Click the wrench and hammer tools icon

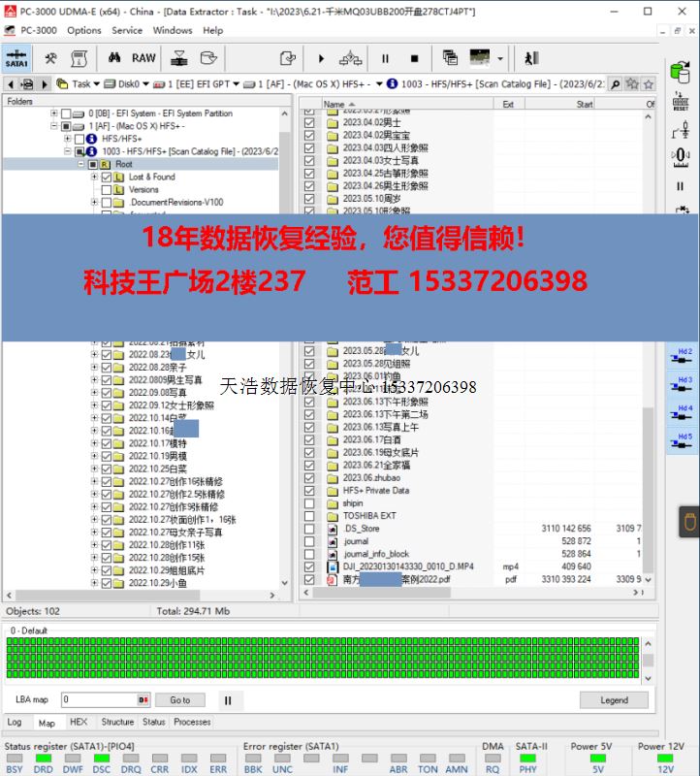pos(50,58)
